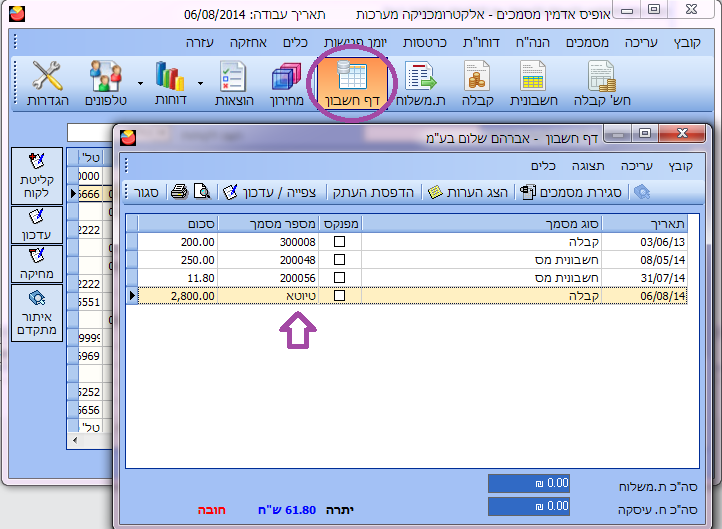Open הגדרות settings tools icon
Image resolution: width=722 pixels, height=529 pixels.
[x=48, y=85]
